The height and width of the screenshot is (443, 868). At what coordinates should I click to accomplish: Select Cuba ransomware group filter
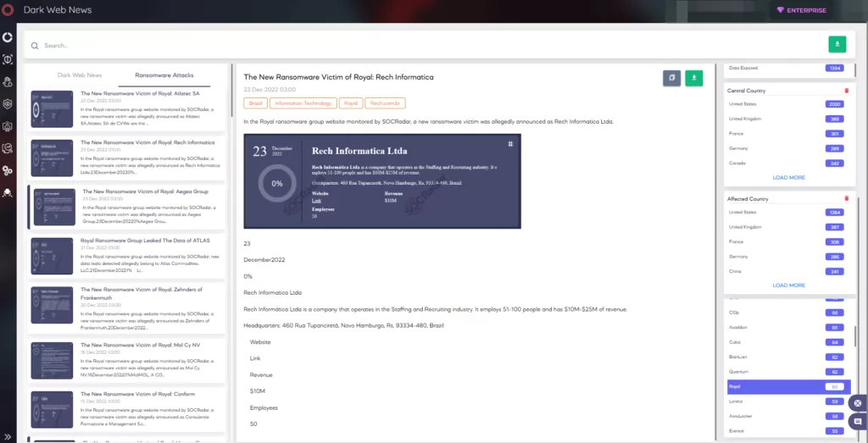point(790,342)
